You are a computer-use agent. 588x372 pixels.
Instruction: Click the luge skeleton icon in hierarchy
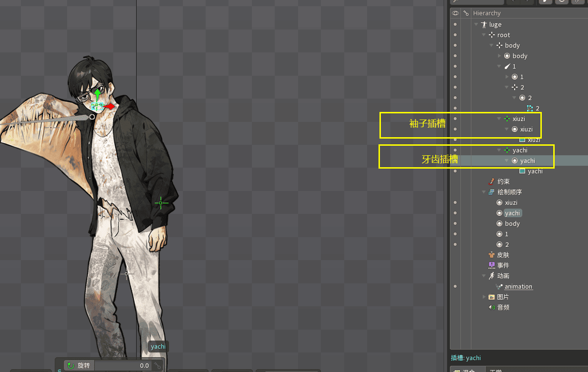coord(484,25)
